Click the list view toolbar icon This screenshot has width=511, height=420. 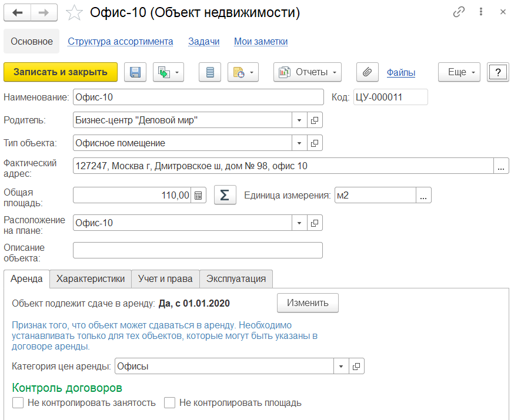pos(210,72)
